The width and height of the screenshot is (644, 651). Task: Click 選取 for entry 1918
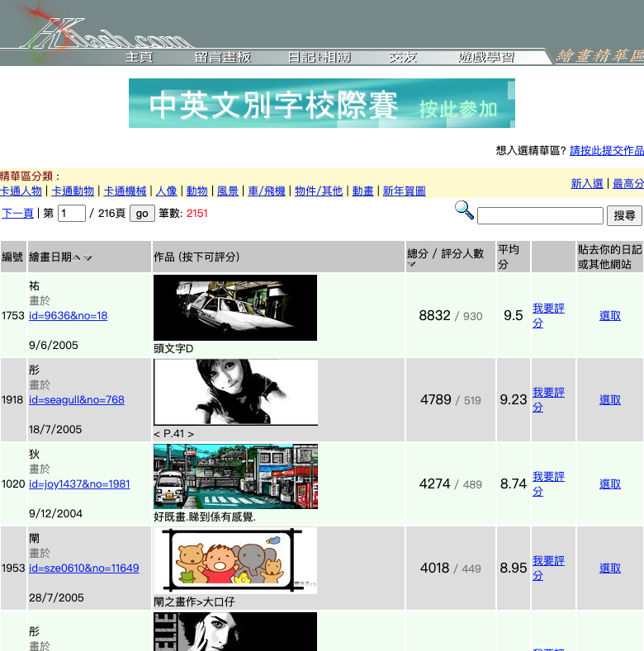pyautogui.click(x=610, y=400)
